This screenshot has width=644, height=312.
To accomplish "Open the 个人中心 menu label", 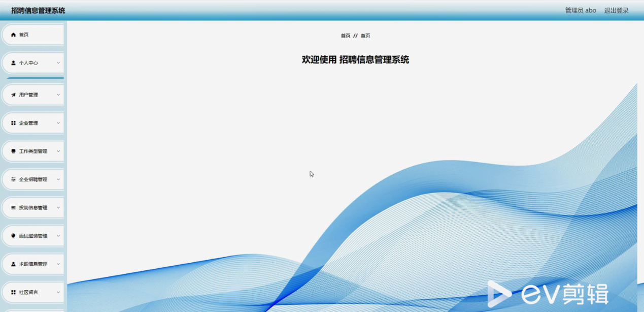I will pyautogui.click(x=28, y=63).
